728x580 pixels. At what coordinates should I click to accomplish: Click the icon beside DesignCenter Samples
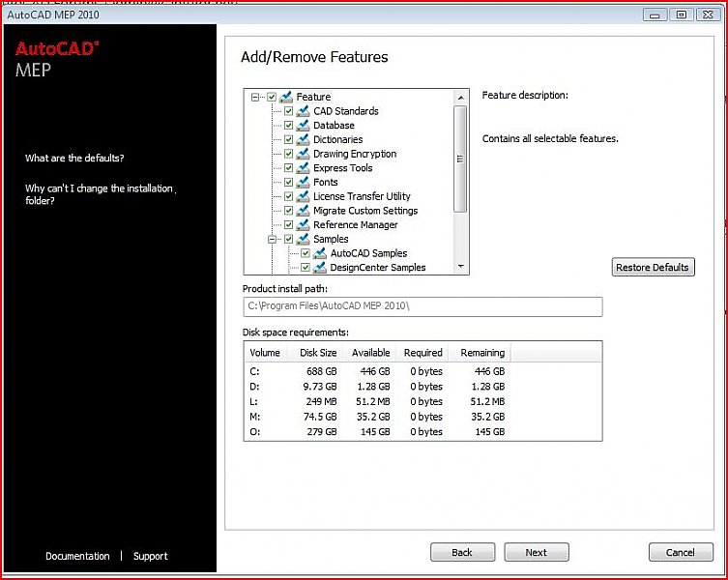click(319, 268)
